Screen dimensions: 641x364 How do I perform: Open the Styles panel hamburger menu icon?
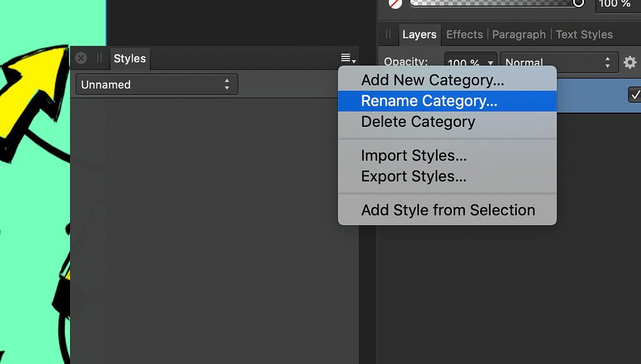coord(348,58)
